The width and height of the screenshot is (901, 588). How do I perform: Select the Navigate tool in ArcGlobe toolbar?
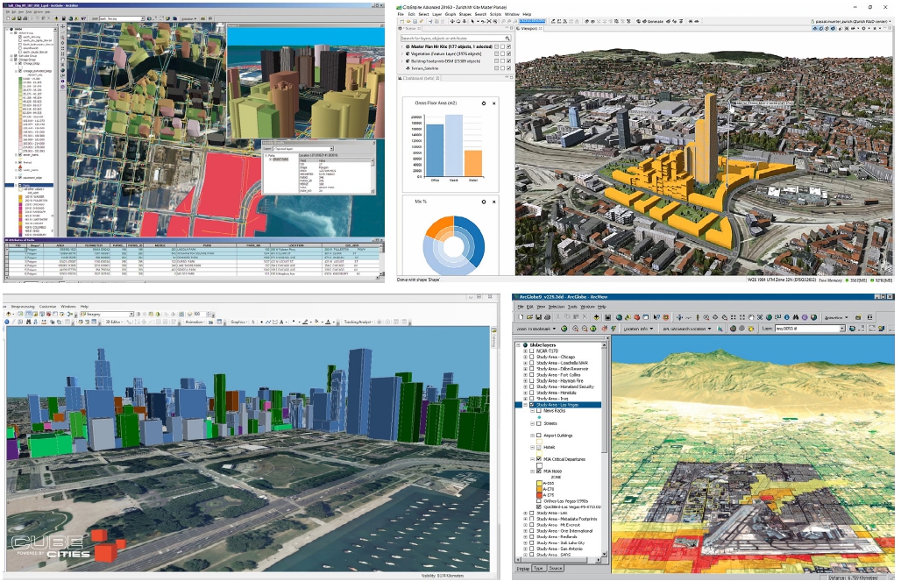(x=680, y=317)
